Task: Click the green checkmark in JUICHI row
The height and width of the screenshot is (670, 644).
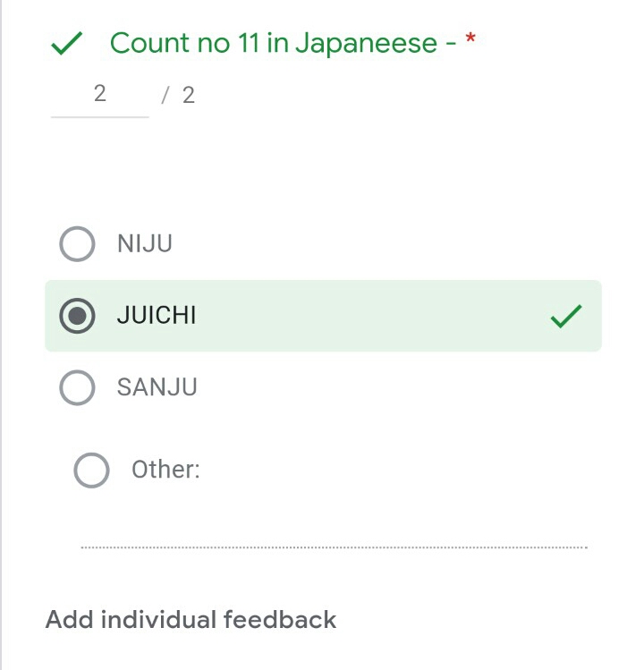Action: pyautogui.click(x=565, y=316)
